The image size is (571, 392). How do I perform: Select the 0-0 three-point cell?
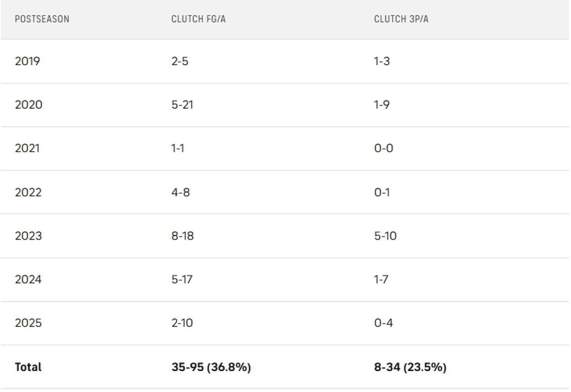point(384,148)
